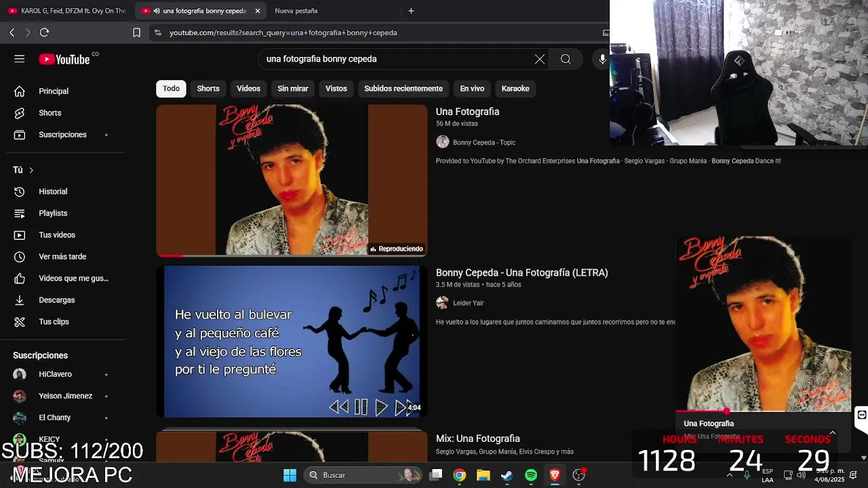Click the Una Fotografia album thumbnail
Screen dimensions: 868x488
point(292,180)
